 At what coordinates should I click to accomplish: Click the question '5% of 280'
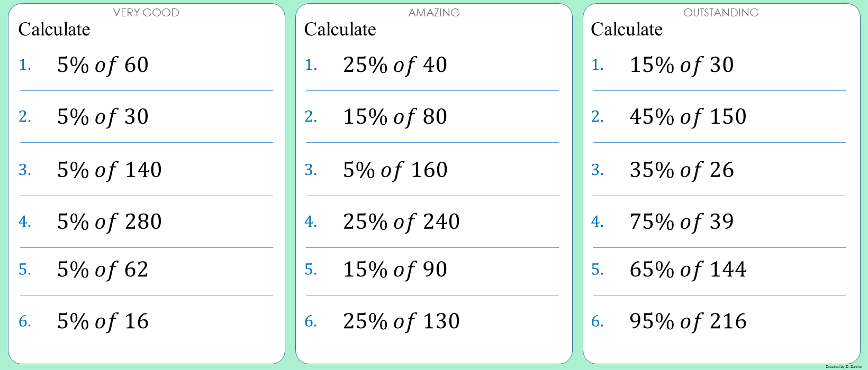click(109, 222)
